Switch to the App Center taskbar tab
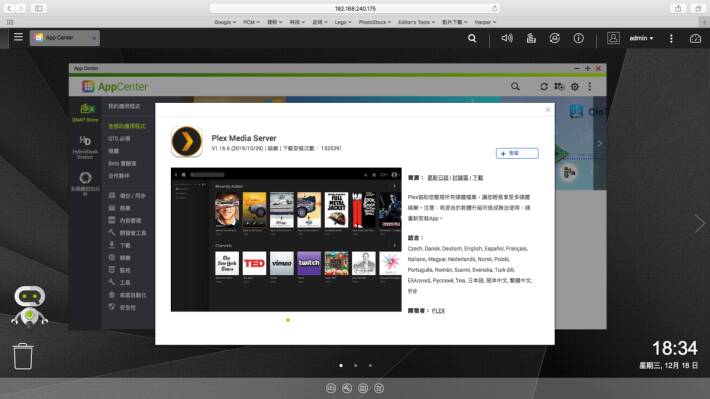The width and height of the screenshot is (710, 399). [65, 38]
